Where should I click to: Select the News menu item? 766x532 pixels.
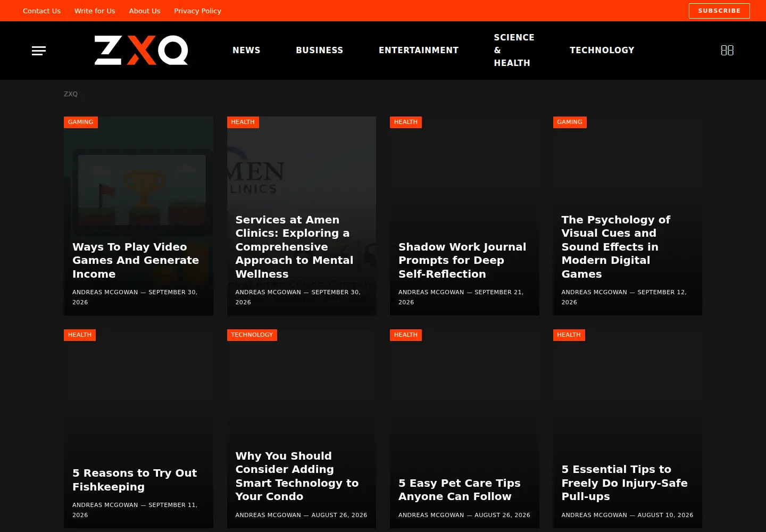(246, 50)
